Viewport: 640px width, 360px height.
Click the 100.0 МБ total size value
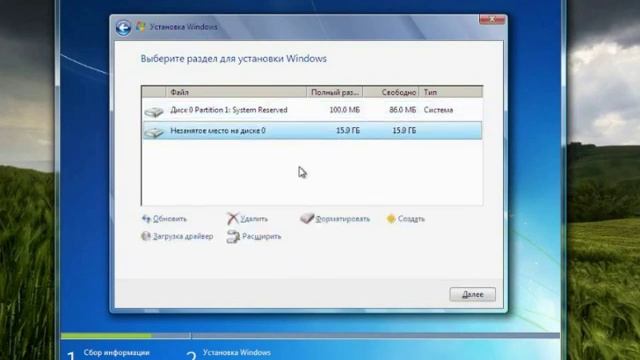pyautogui.click(x=345, y=110)
